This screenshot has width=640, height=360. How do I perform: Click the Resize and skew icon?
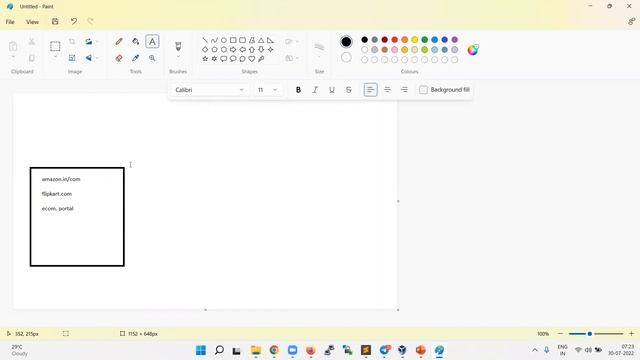tap(72, 58)
